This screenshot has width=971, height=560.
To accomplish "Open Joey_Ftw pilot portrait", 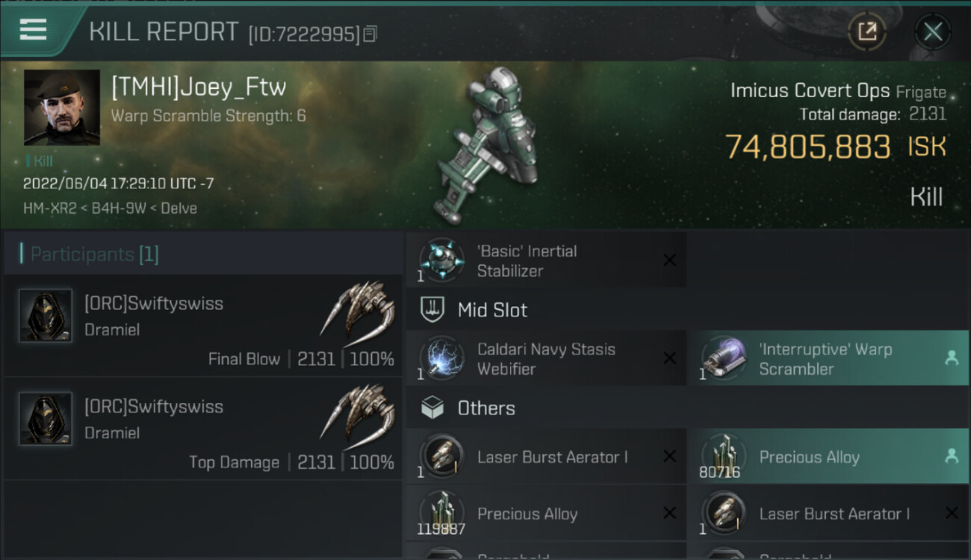I will 62,108.
